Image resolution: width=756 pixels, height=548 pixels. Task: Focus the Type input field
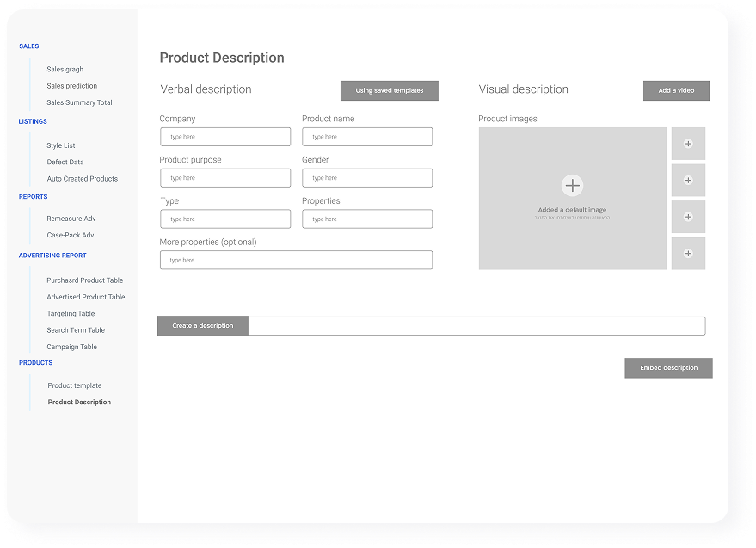coord(225,219)
